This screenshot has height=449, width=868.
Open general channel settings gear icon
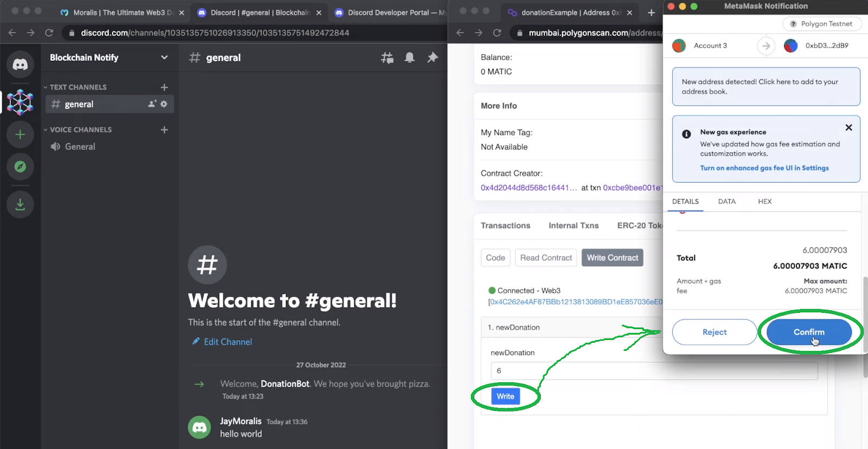(164, 104)
